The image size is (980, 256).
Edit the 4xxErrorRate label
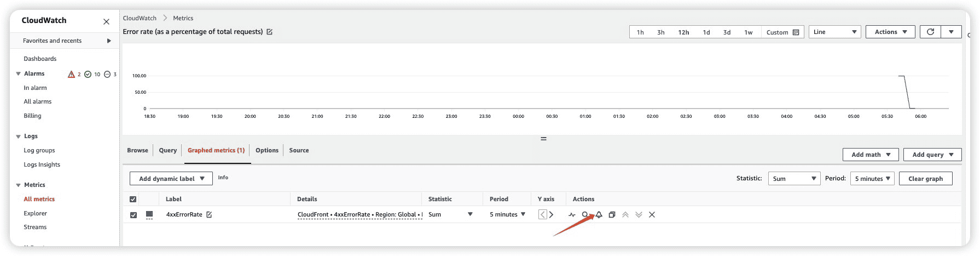[x=209, y=214]
